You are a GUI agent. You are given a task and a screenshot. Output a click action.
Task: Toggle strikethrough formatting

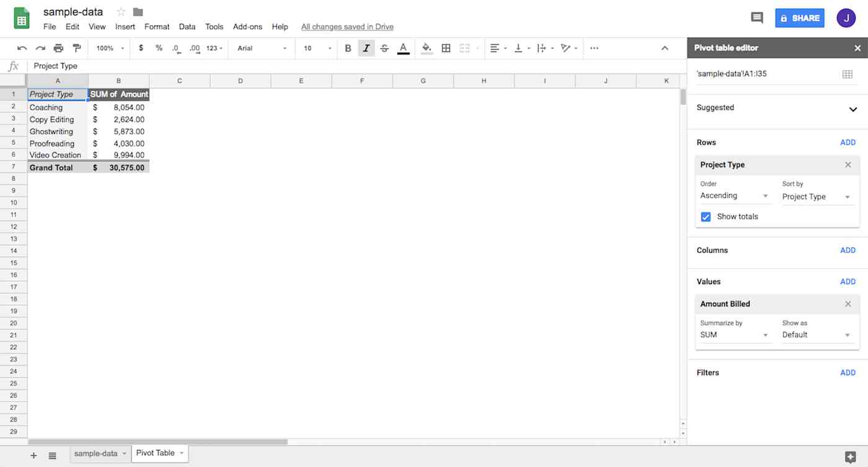tap(384, 48)
